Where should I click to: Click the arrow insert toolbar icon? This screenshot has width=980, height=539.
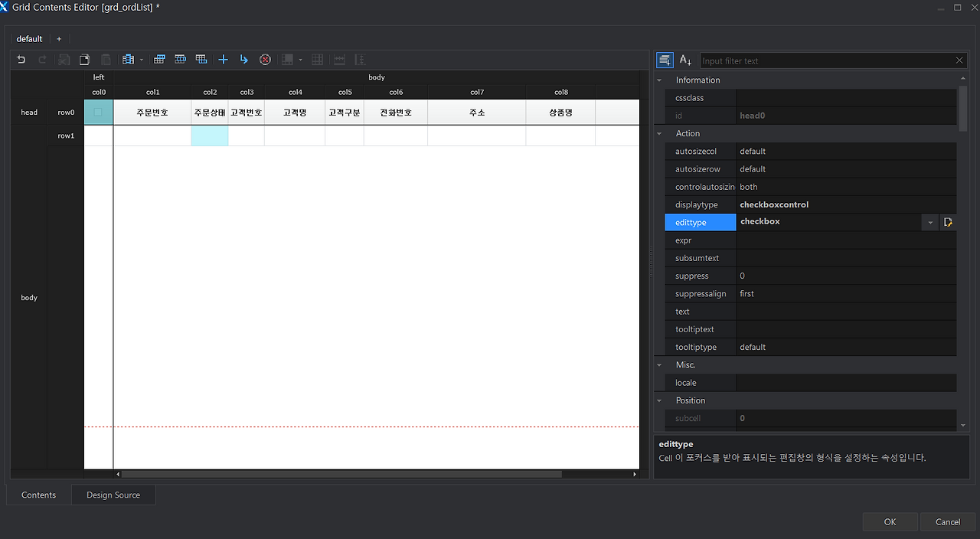click(244, 59)
